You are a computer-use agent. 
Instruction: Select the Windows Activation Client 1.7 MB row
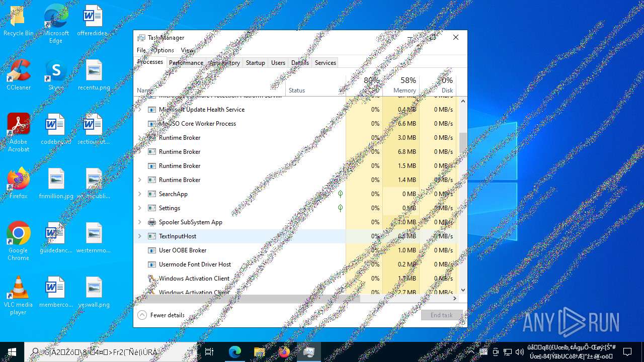pos(296,279)
